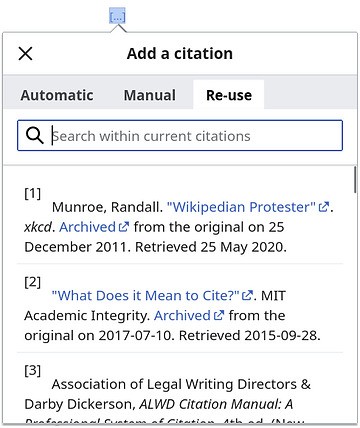Close the Add a citation dialog
Screen dimensions: 360x428
coord(25,53)
